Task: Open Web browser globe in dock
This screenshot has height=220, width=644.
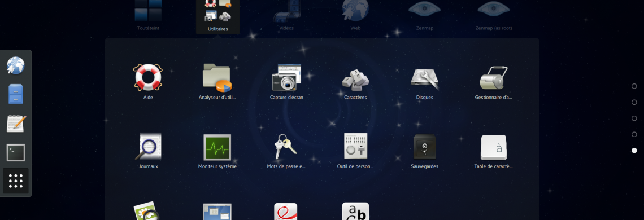Action: tap(16, 65)
